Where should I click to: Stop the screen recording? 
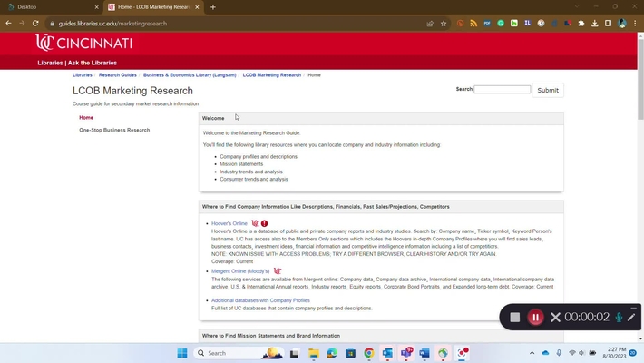[514, 318]
